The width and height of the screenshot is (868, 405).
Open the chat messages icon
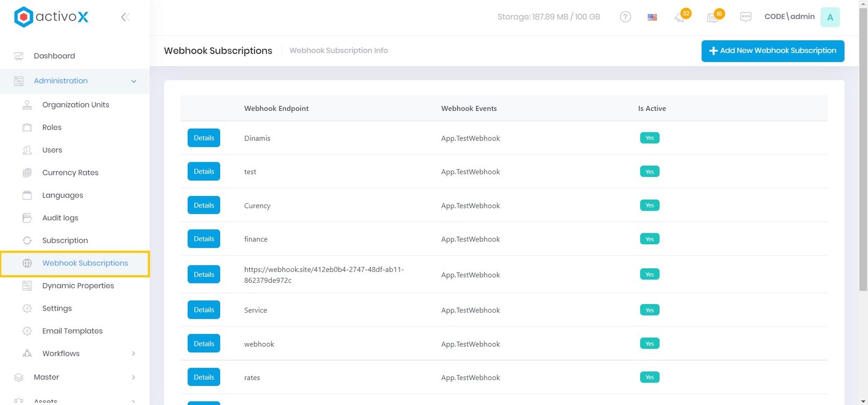pyautogui.click(x=746, y=17)
